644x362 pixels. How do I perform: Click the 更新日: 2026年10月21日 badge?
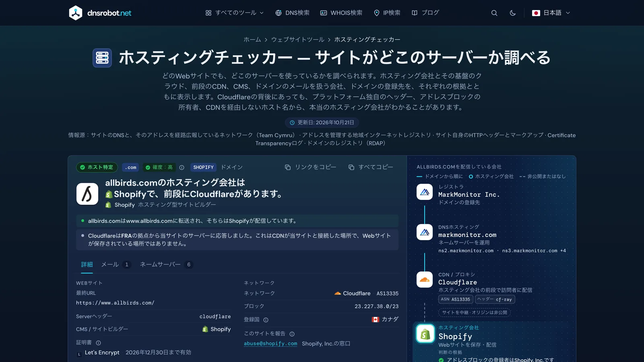coord(322,122)
